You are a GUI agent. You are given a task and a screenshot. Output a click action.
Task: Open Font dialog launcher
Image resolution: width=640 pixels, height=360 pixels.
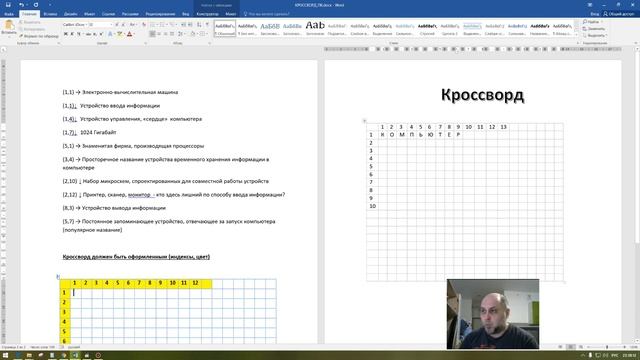tap(145, 43)
